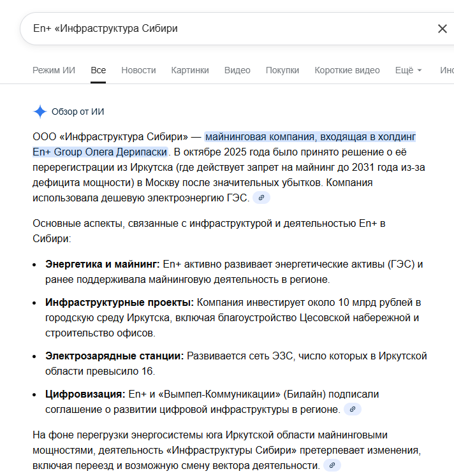Switch to the Режим ИИ tab
454x476 pixels.
coord(54,70)
